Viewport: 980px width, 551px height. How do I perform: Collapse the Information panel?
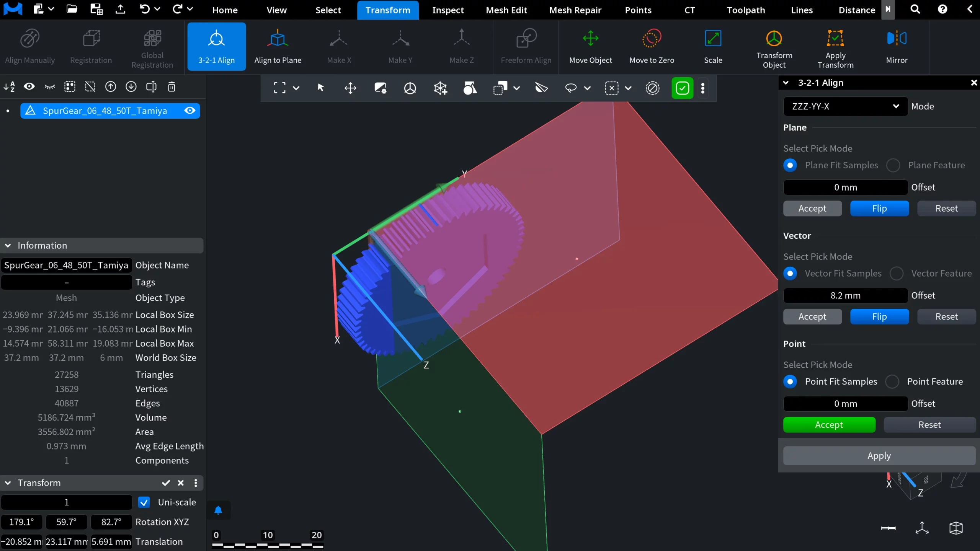pyautogui.click(x=8, y=245)
